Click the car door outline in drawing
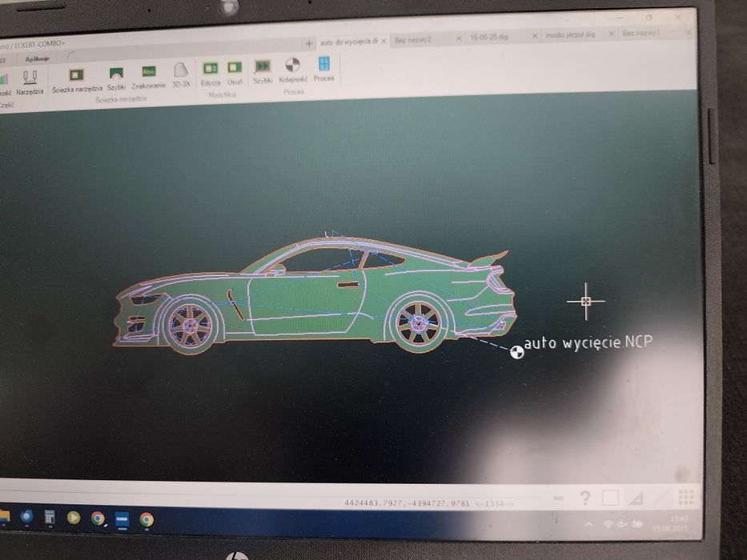Screen dimensions: 747x560 (307, 303)
